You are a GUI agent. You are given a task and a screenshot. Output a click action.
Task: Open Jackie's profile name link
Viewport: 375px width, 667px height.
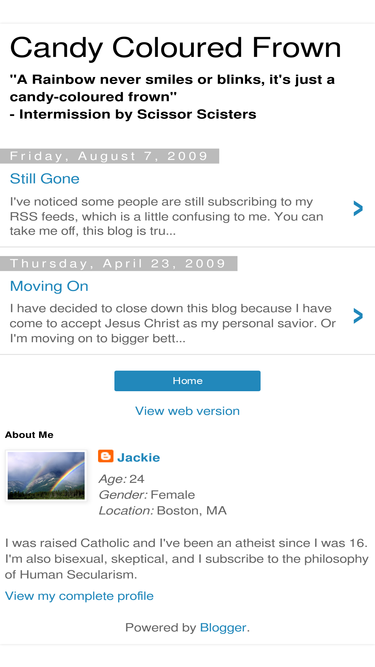click(139, 457)
